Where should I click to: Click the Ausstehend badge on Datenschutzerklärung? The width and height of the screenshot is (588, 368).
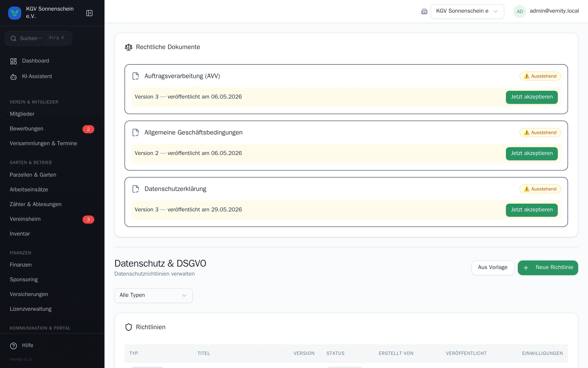tap(540, 189)
